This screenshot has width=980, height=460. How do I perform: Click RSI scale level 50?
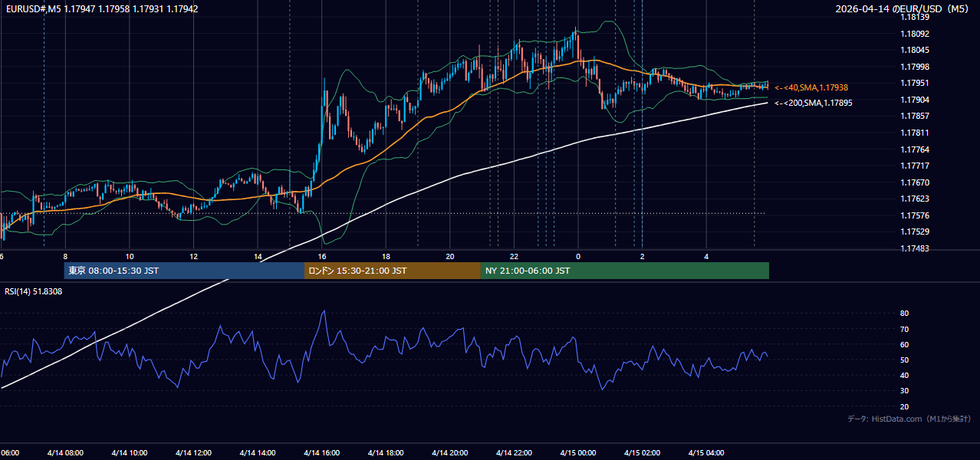[905, 360]
